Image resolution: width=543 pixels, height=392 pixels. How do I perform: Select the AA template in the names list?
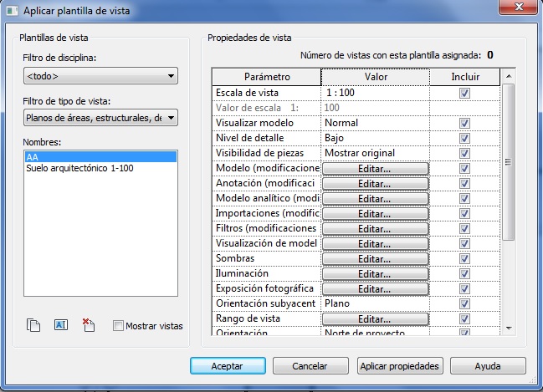point(100,156)
